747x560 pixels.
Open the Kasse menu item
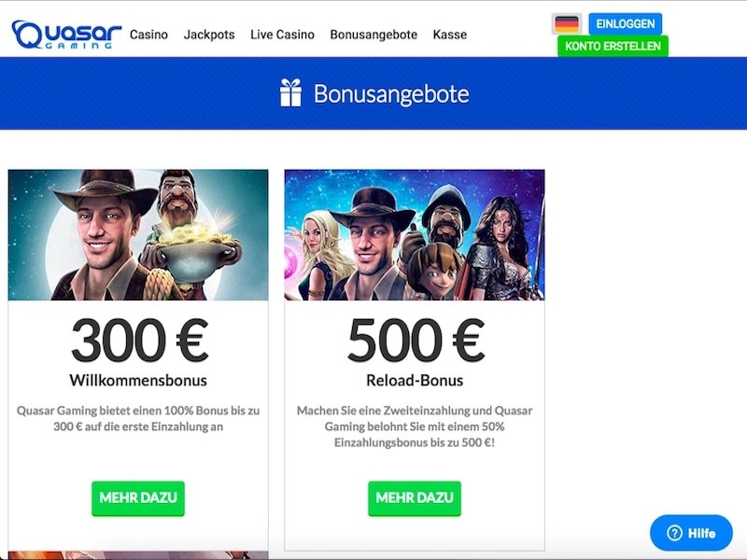point(450,35)
